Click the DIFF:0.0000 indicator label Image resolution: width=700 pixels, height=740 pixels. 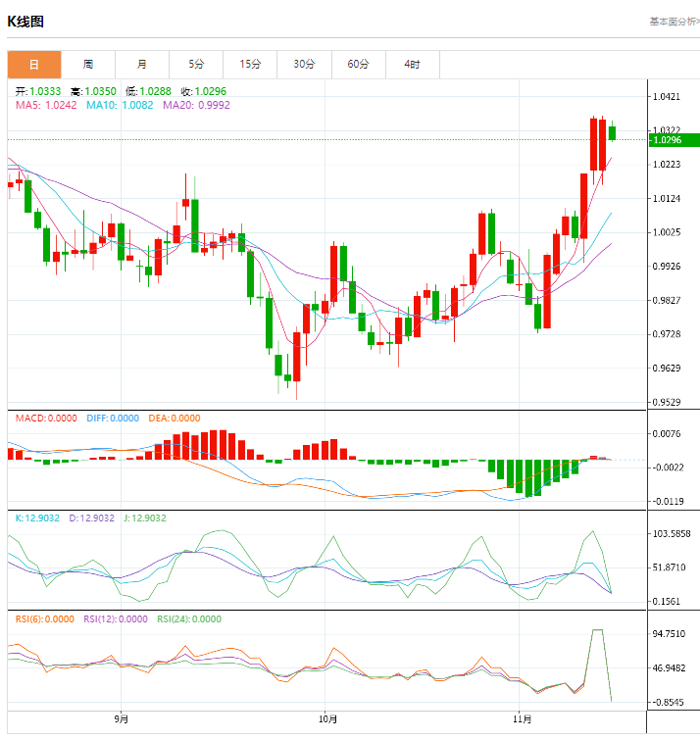(x=113, y=419)
